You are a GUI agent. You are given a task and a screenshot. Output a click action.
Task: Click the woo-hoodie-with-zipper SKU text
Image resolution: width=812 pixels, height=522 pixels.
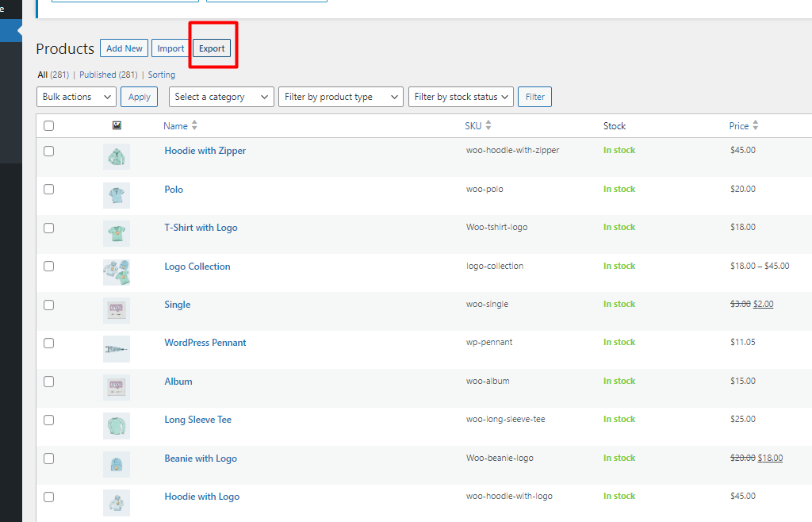(513, 150)
